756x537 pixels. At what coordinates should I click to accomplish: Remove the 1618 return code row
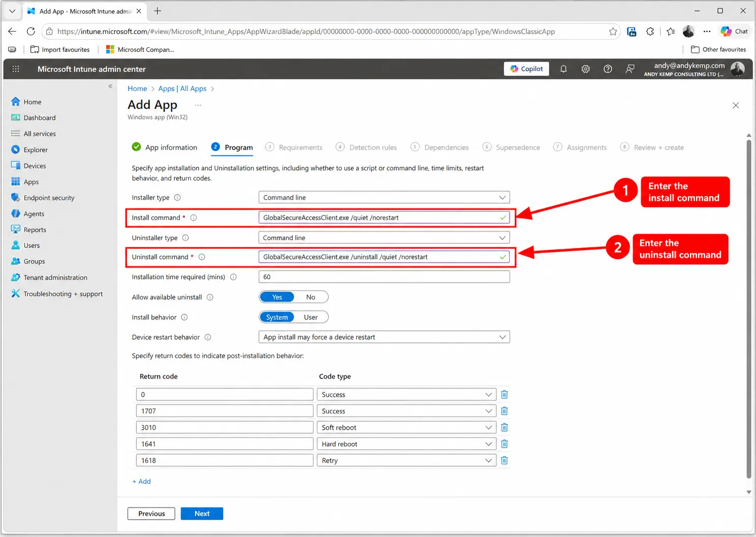point(505,460)
